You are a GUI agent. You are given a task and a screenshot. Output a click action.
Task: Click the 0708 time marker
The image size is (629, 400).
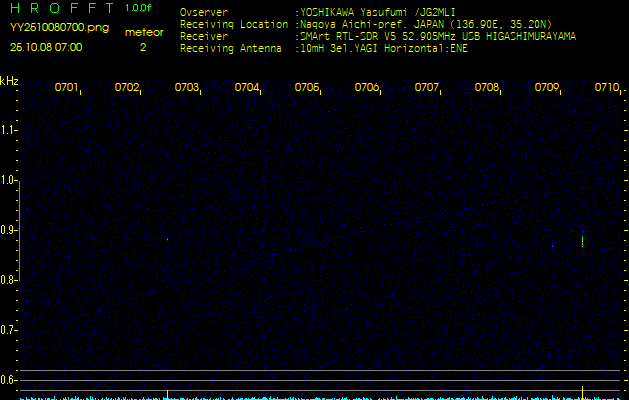(487, 87)
